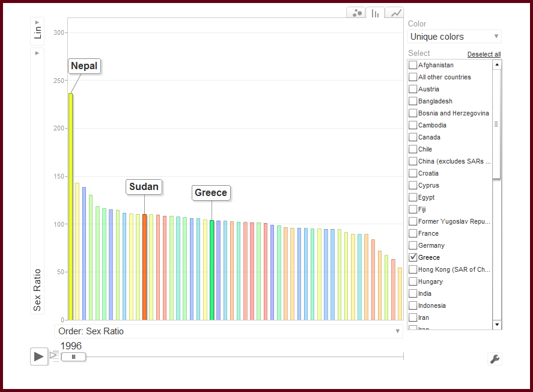Select the bar chart view icon
533x392 pixels.
coord(375,13)
